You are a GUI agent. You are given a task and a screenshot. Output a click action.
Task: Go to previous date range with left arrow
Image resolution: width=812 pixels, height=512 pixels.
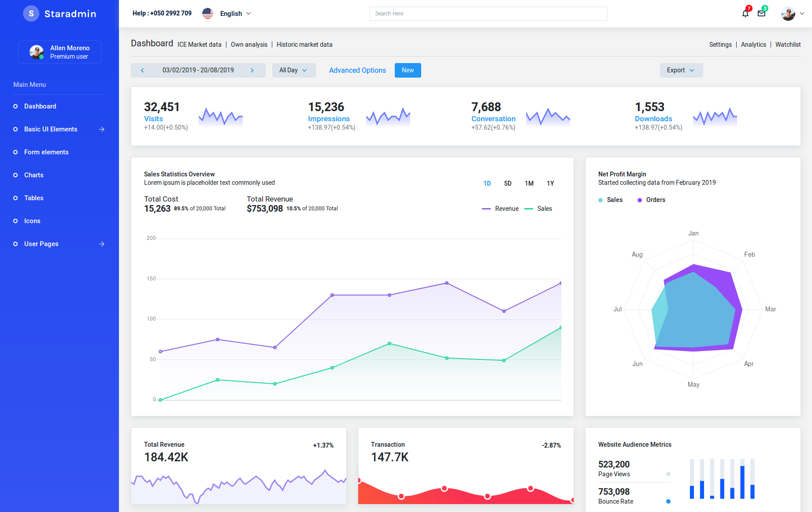click(142, 70)
